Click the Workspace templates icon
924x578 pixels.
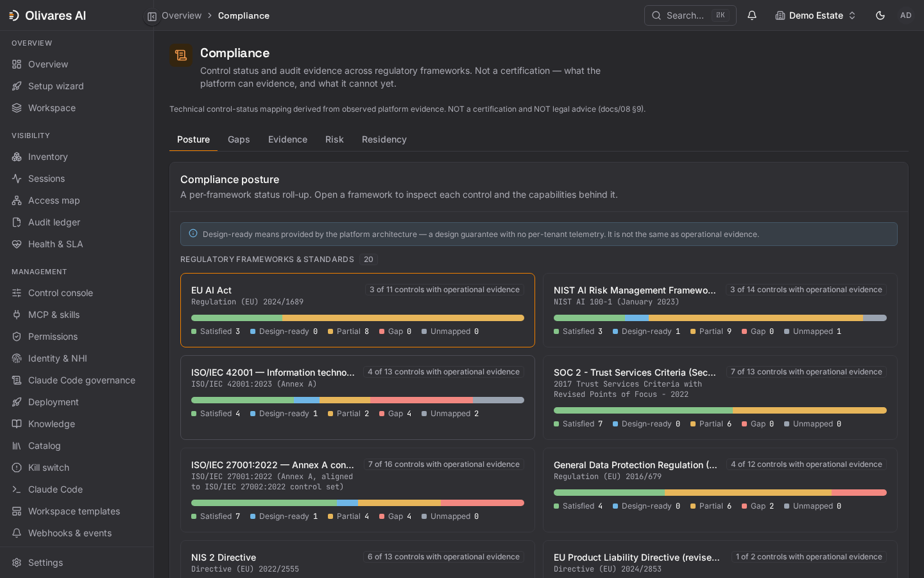(x=17, y=511)
